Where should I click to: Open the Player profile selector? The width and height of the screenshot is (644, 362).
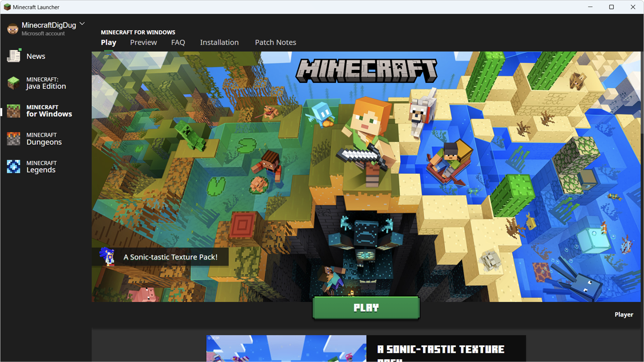(624, 314)
